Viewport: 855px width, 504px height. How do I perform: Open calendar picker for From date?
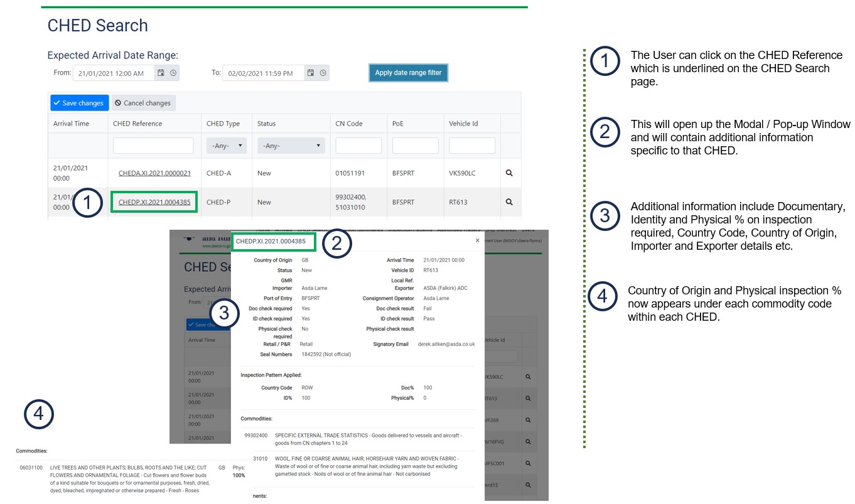click(x=161, y=73)
